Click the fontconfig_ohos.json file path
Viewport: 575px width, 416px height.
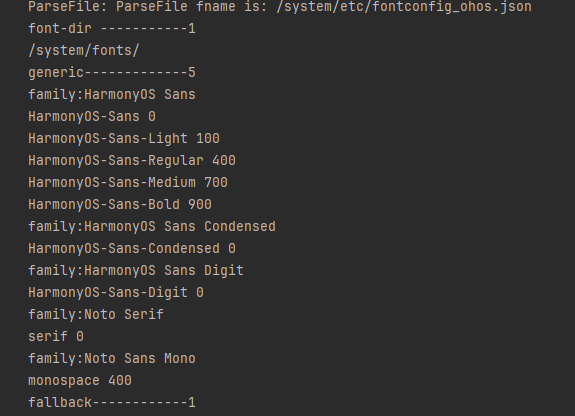[404, 7]
